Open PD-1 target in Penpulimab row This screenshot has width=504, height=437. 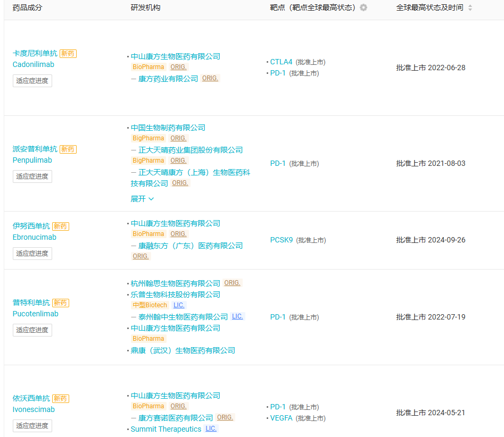[x=278, y=163]
